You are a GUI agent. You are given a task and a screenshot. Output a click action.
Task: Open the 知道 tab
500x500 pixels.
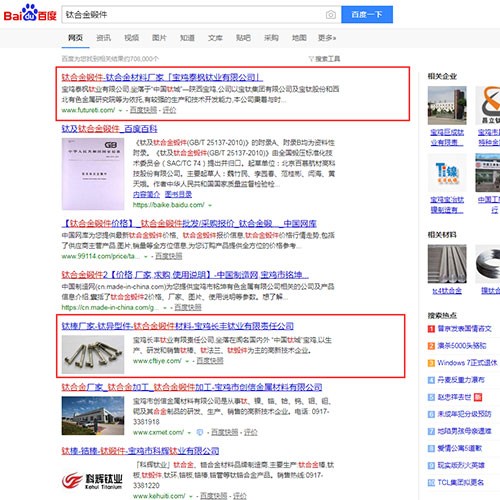coord(187,38)
